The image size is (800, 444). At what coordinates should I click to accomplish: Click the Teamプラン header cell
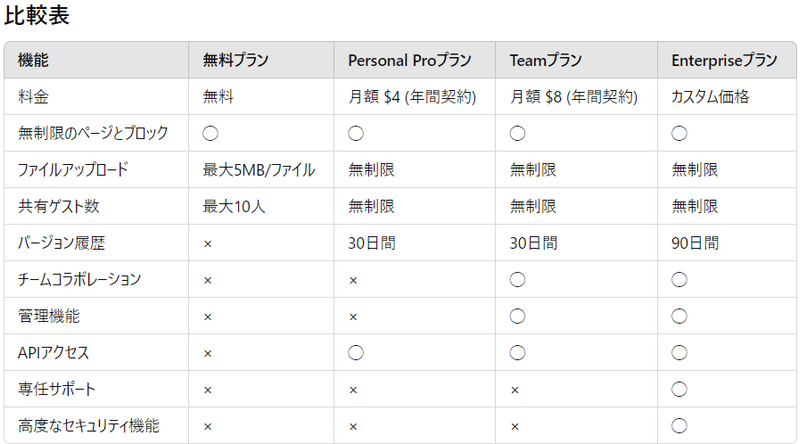tap(577, 60)
